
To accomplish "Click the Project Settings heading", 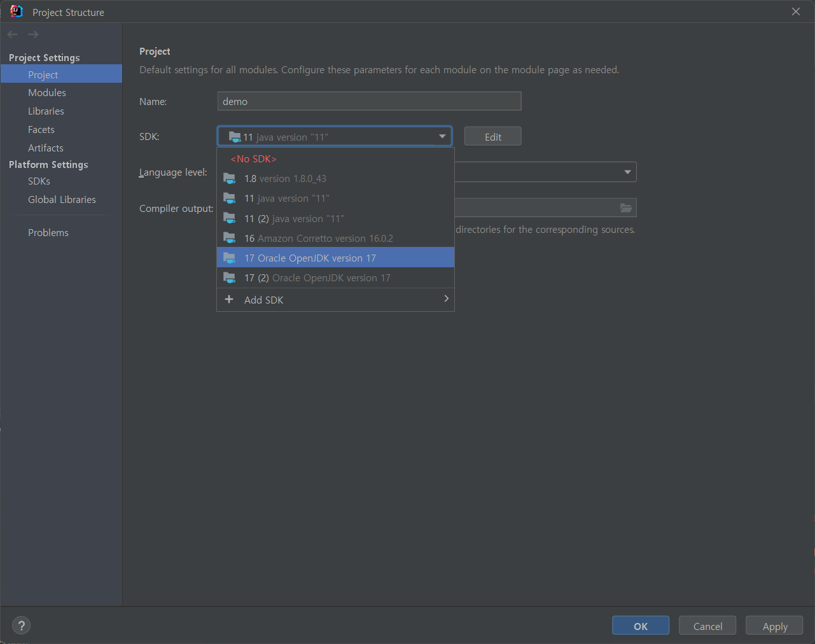I will (x=45, y=58).
